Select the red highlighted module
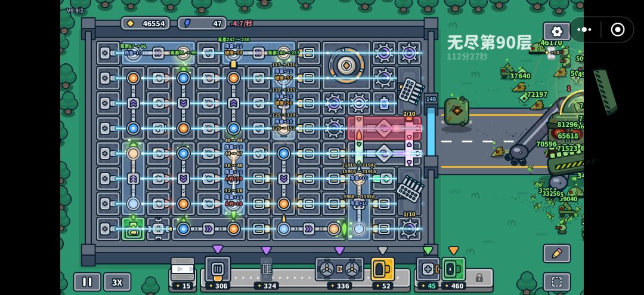 click(x=384, y=128)
